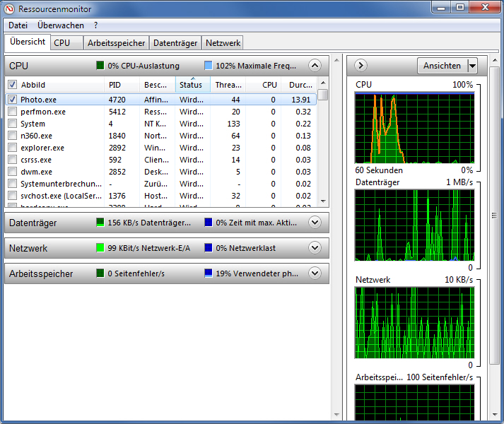Click the 13.91 average CPU value
The width and height of the screenshot is (504, 424).
[x=301, y=100]
